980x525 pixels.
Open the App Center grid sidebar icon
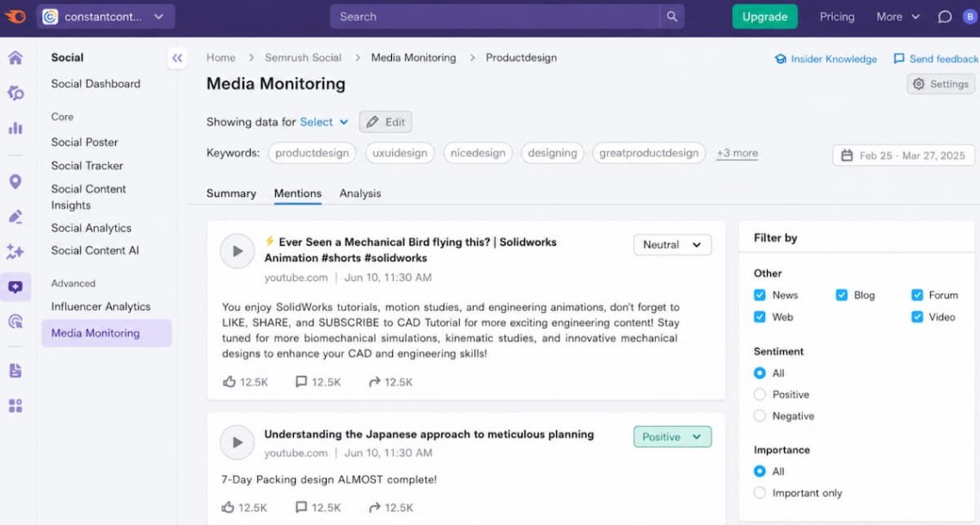(15, 406)
